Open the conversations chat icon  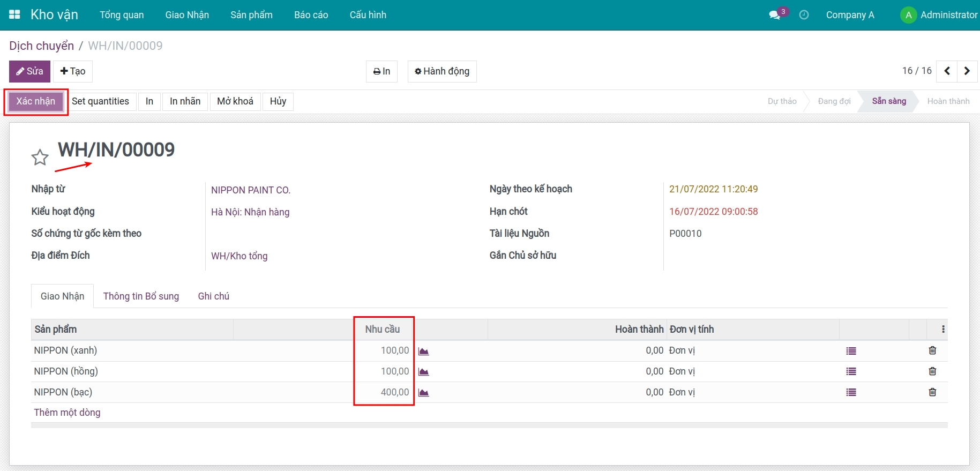point(775,15)
